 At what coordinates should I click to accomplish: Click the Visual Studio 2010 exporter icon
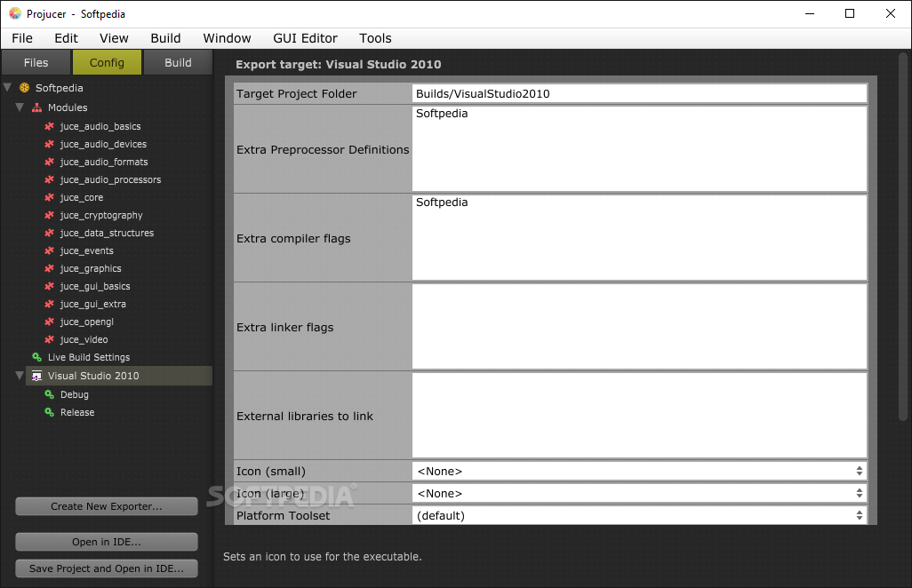pos(36,376)
